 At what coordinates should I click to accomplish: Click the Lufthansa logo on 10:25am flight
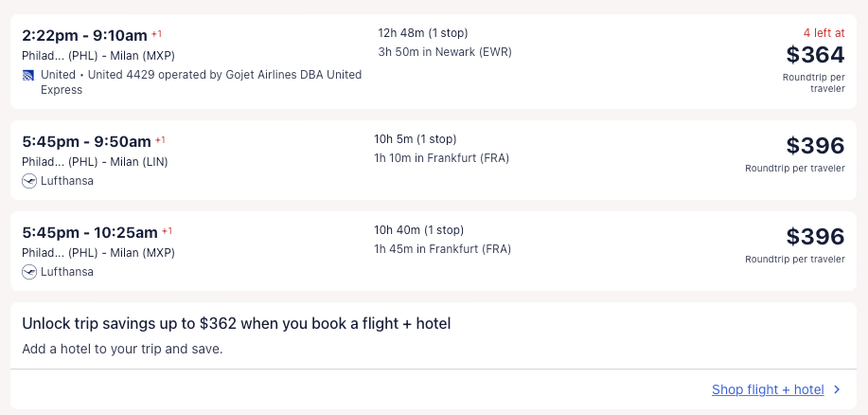coord(28,272)
